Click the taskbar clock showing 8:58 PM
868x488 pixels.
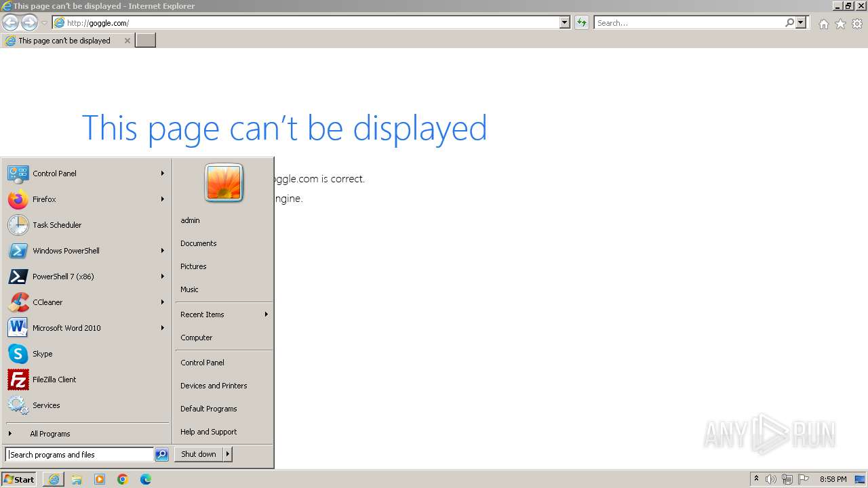coord(833,479)
